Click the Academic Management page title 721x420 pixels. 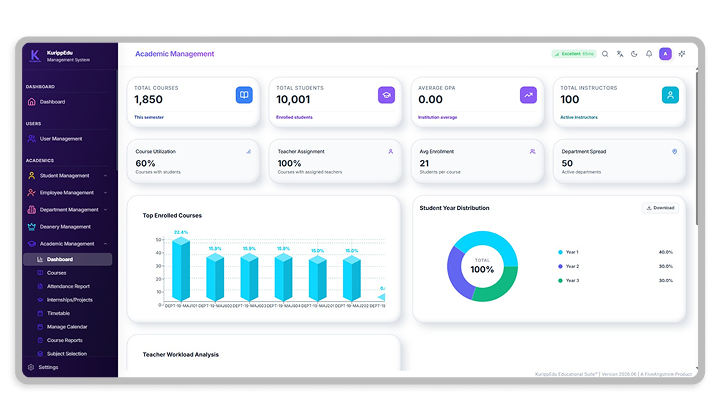(x=175, y=54)
